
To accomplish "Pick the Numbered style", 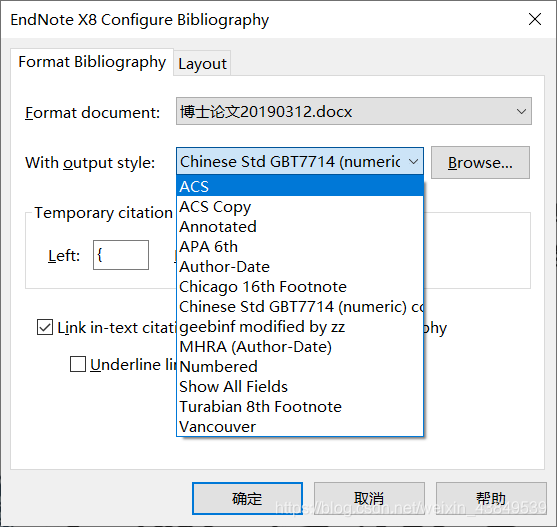I will coord(300,366).
